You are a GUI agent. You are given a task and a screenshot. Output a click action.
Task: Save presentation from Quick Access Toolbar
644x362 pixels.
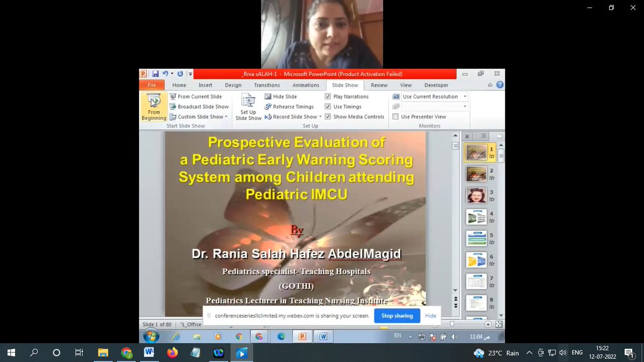point(155,74)
